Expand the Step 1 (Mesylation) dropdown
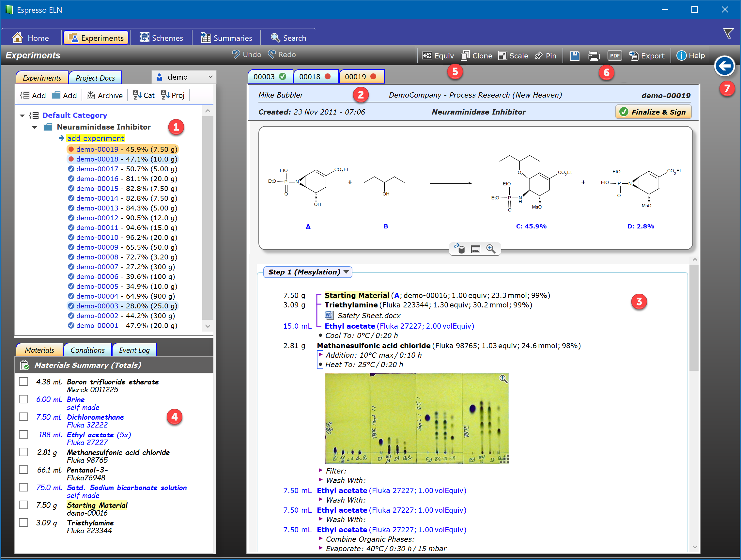The image size is (741, 560). click(347, 272)
